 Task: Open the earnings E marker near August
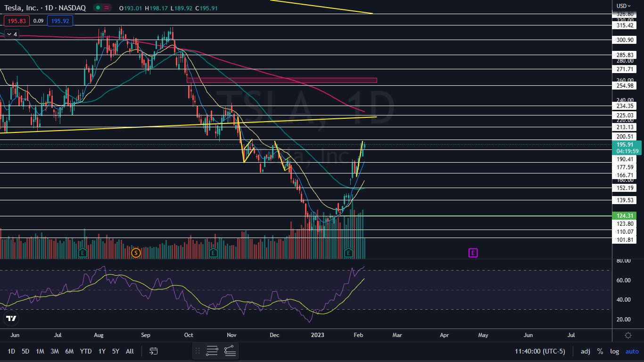[83, 253]
